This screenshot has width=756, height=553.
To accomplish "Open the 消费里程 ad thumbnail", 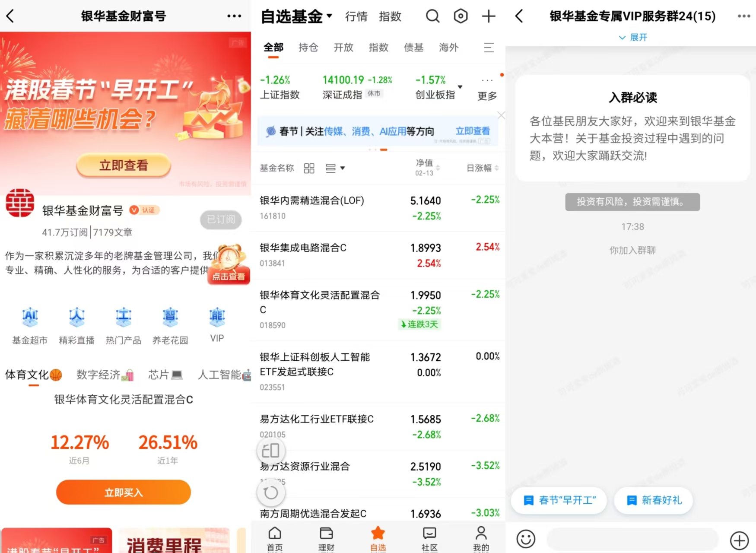I will coord(174,540).
